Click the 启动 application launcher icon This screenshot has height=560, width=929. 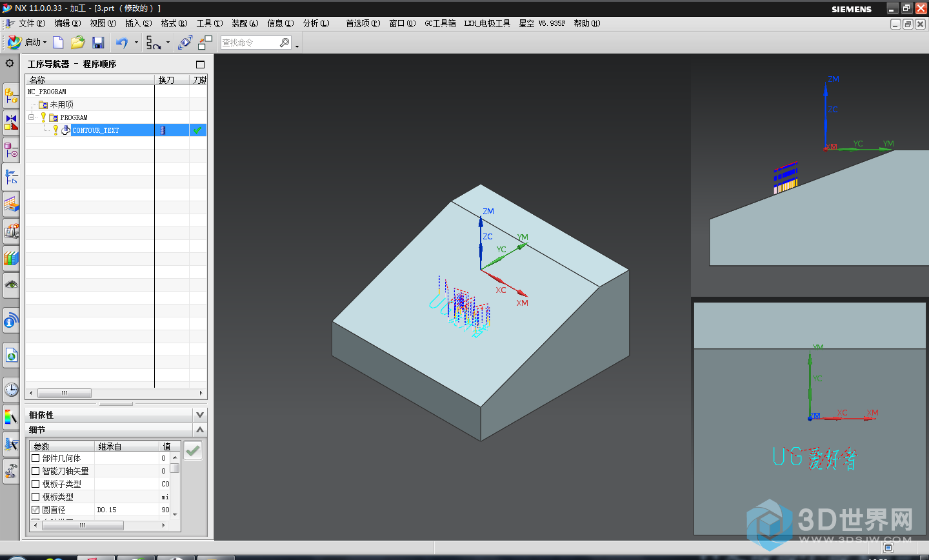[x=14, y=43]
